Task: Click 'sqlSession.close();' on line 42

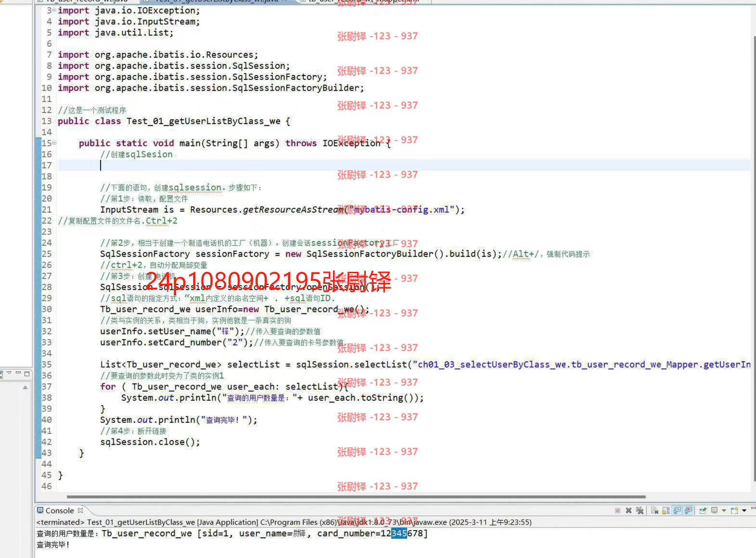Action: pos(150,442)
